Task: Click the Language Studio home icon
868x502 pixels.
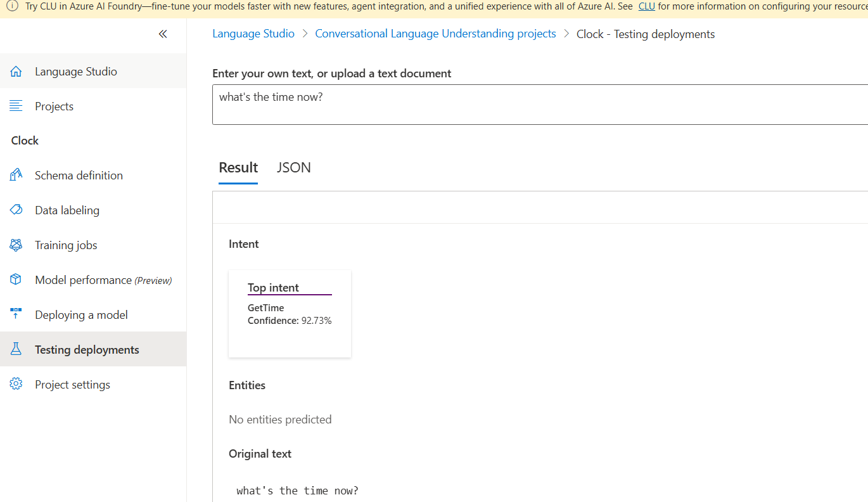Action: [16, 72]
